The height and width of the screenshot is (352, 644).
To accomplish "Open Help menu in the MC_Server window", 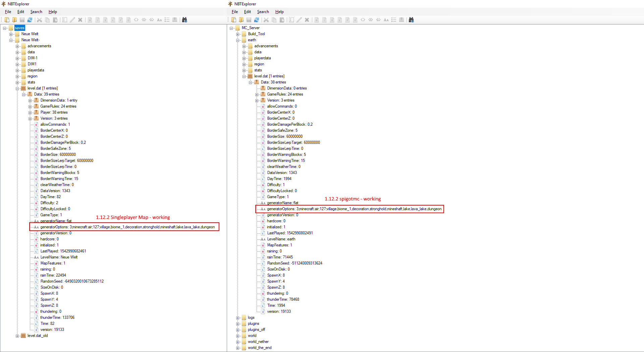I will click(279, 12).
